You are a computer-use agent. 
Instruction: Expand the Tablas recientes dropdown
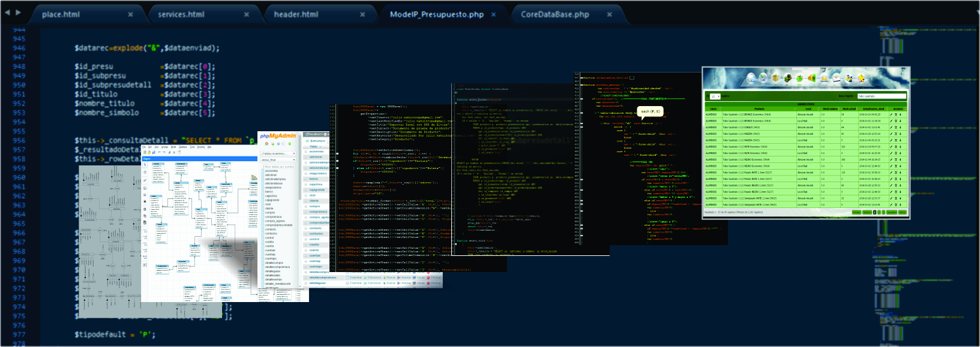click(278, 153)
